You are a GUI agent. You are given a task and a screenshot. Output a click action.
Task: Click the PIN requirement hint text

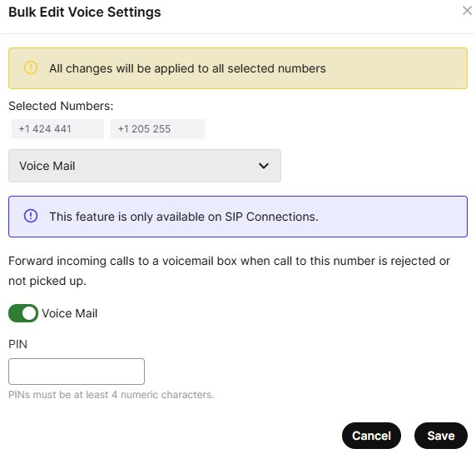point(112,395)
